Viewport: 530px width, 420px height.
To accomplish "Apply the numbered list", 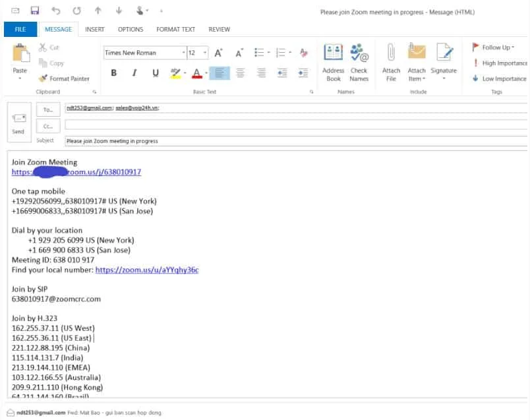I will coord(281,52).
